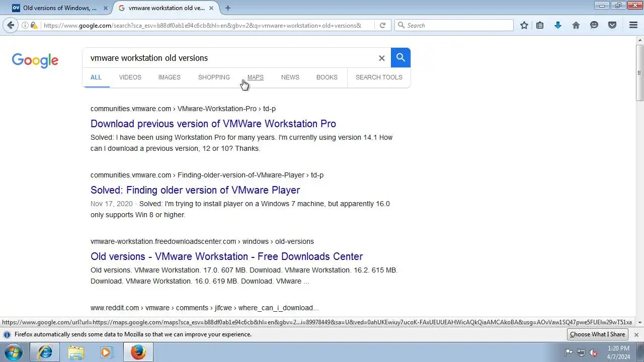This screenshot has width=644, height=362.
Task: Open NEWS search results
Action: [290, 77]
